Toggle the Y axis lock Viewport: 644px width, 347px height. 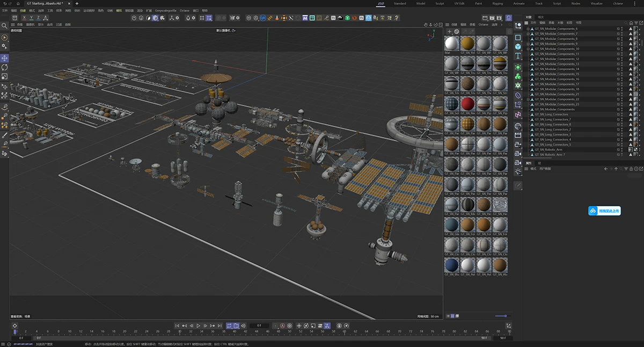pyautogui.click(x=32, y=18)
